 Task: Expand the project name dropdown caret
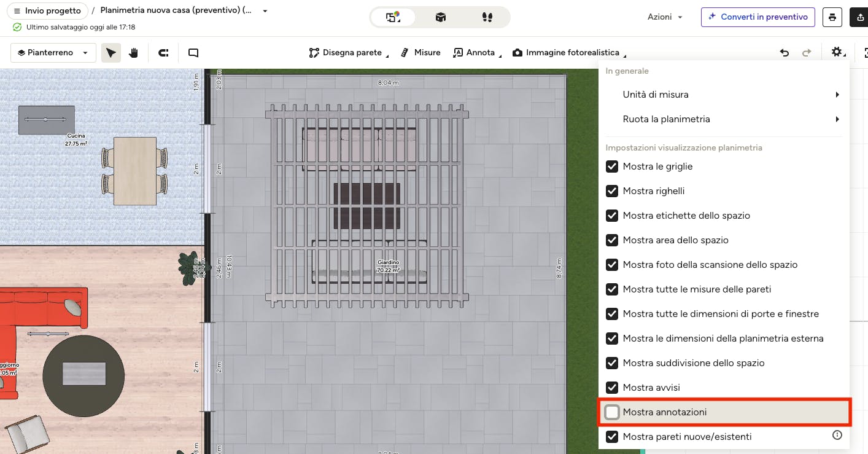265,11
